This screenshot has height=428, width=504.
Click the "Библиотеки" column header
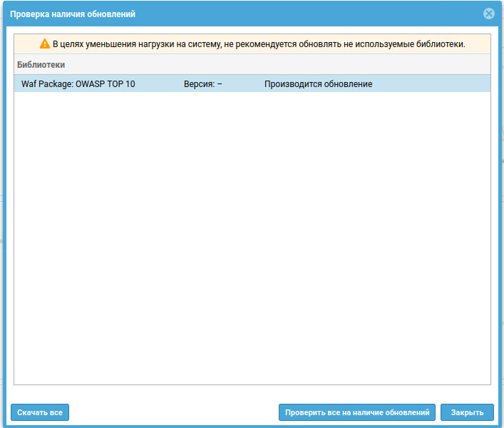[x=41, y=64]
